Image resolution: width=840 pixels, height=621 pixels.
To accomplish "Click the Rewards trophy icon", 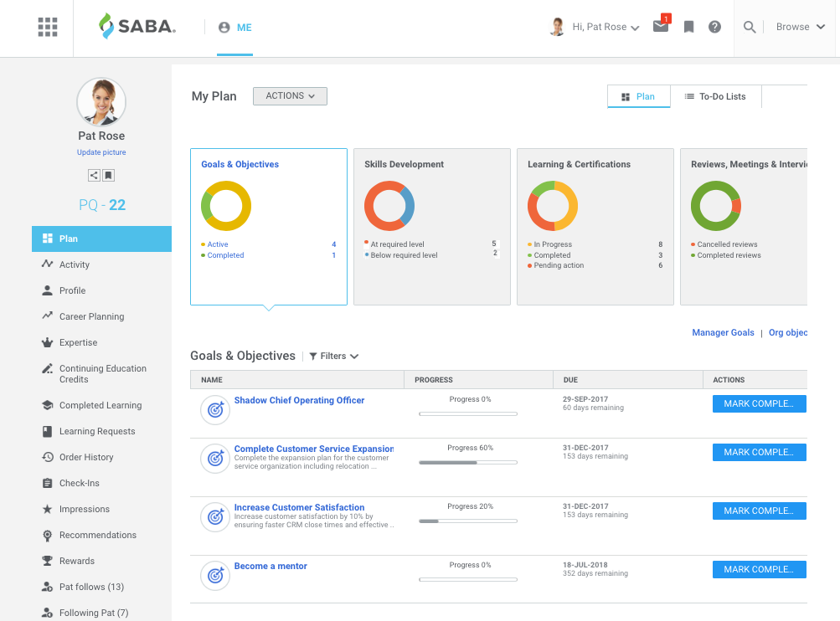I will [x=48, y=561].
